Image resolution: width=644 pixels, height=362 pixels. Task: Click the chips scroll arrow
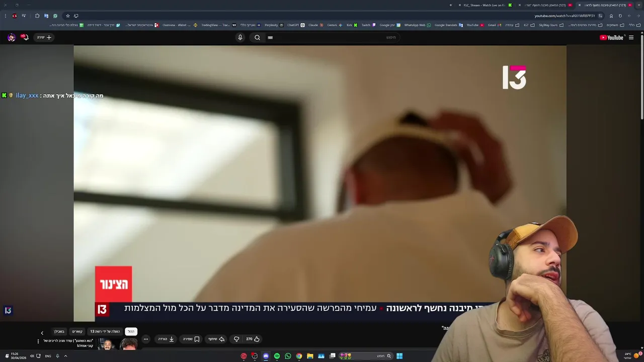42,333
